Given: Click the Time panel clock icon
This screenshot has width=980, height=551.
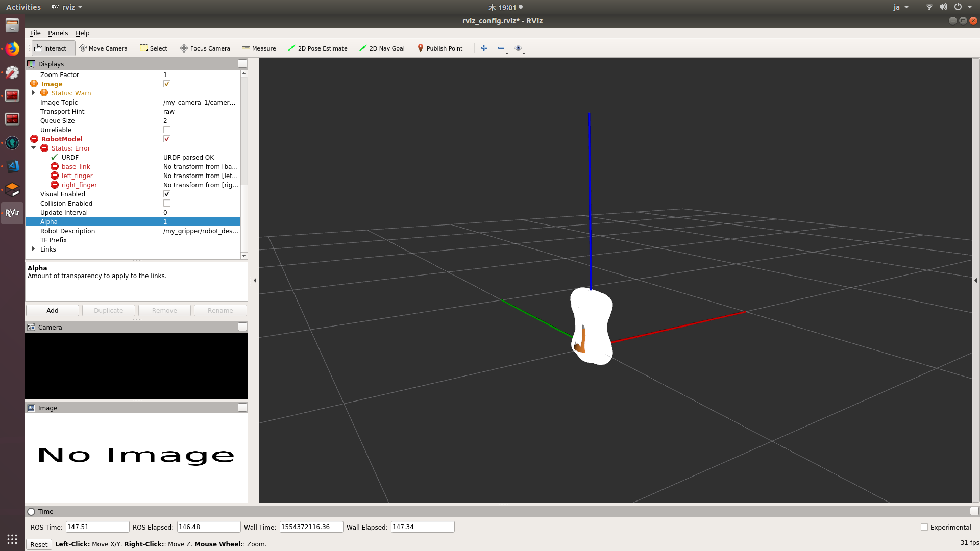Looking at the screenshot, I should (x=31, y=511).
